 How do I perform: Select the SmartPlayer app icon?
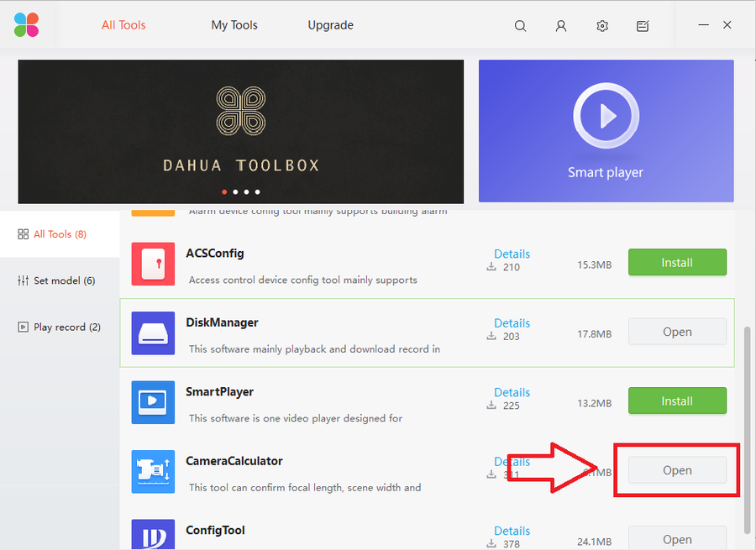[x=153, y=402]
